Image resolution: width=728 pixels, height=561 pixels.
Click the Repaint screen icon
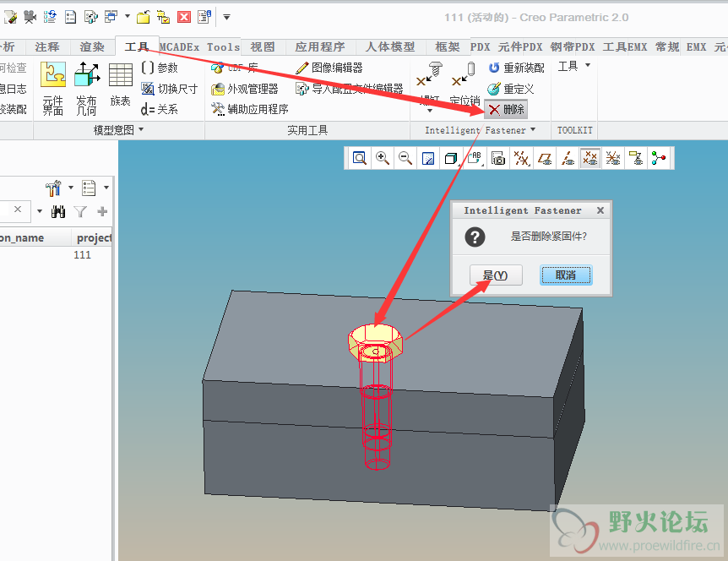428,158
